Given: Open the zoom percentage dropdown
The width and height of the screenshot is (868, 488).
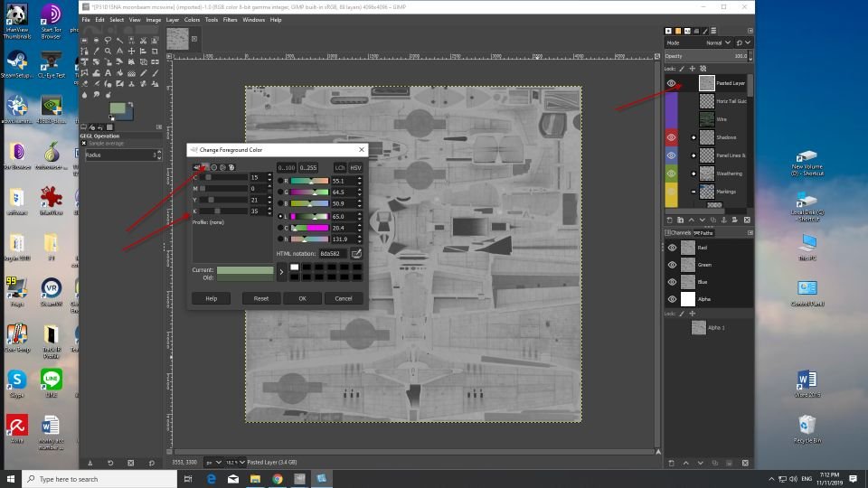Looking at the screenshot, I should (235, 462).
